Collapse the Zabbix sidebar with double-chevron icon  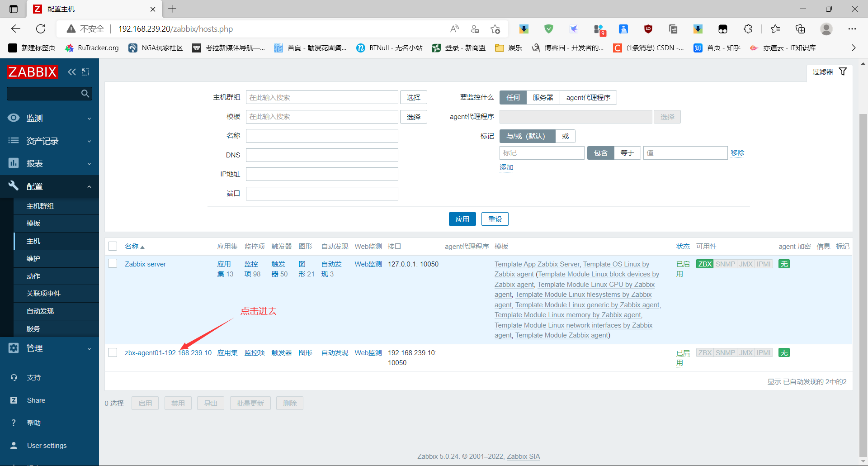(x=72, y=72)
